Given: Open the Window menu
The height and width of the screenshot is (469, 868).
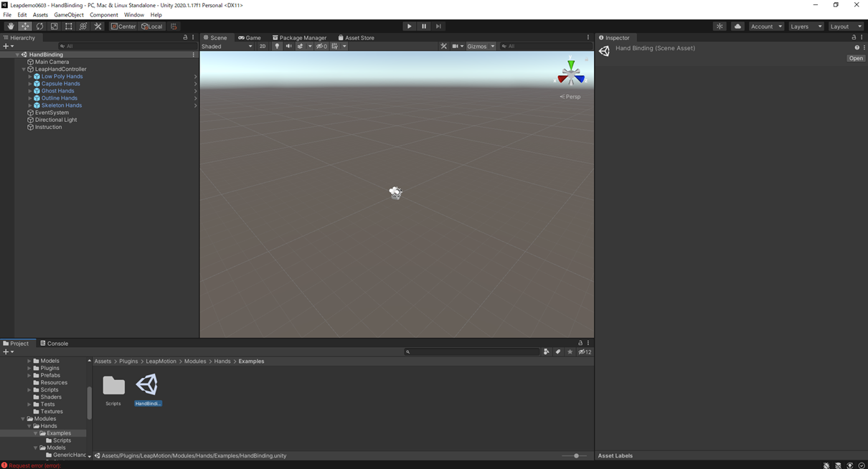Looking at the screenshot, I should [x=134, y=15].
